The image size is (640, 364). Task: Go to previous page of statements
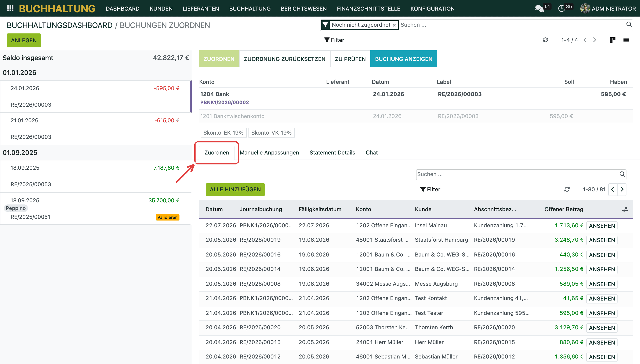[x=585, y=40]
